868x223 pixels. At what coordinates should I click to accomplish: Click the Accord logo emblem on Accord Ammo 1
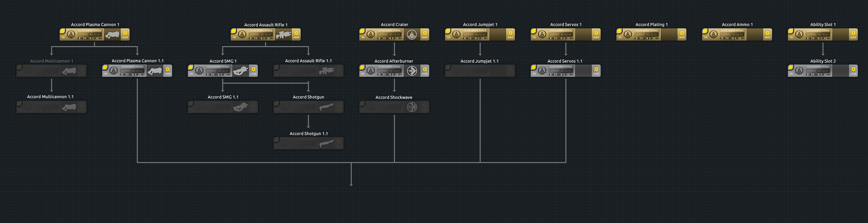click(x=713, y=34)
